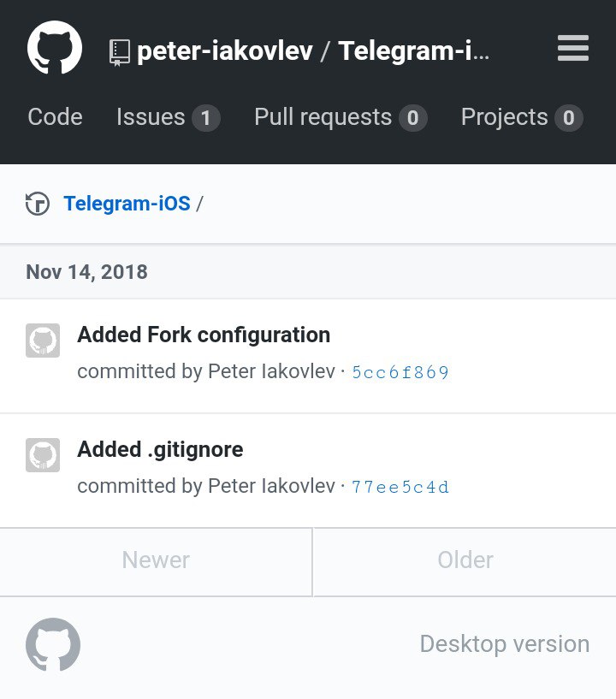
Task: Open the Code tab
Action: [x=56, y=117]
